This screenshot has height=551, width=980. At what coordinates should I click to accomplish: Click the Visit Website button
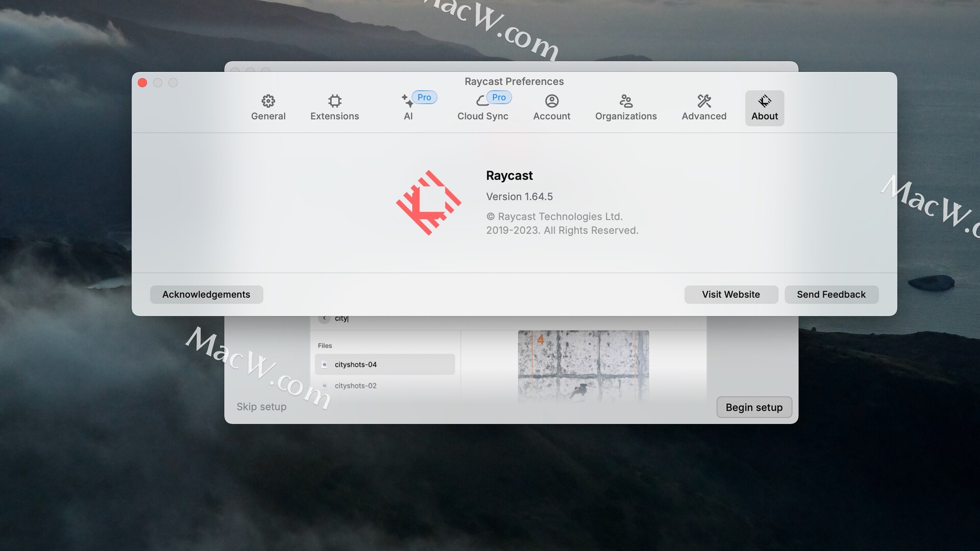[731, 294]
